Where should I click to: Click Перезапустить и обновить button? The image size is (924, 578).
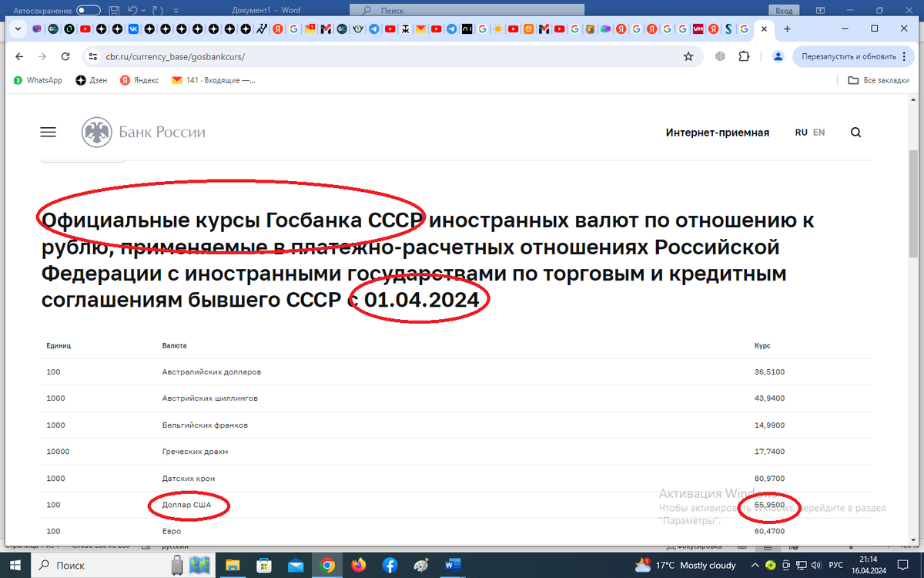pyautogui.click(x=853, y=56)
